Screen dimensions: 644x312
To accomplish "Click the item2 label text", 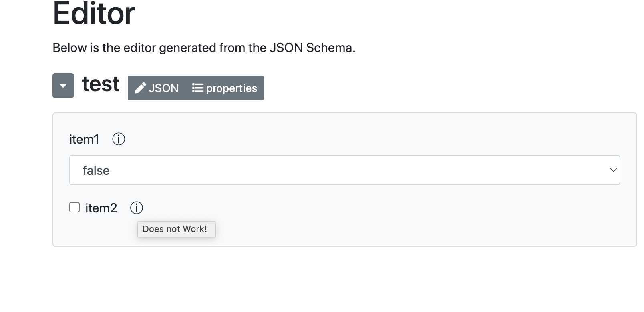I will [101, 208].
